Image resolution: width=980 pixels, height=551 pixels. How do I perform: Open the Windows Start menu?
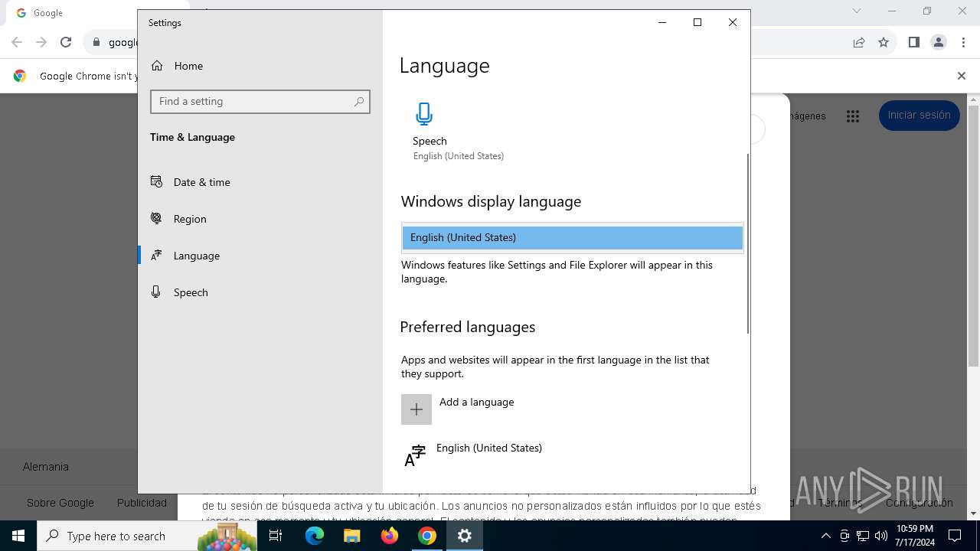[x=18, y=536]
